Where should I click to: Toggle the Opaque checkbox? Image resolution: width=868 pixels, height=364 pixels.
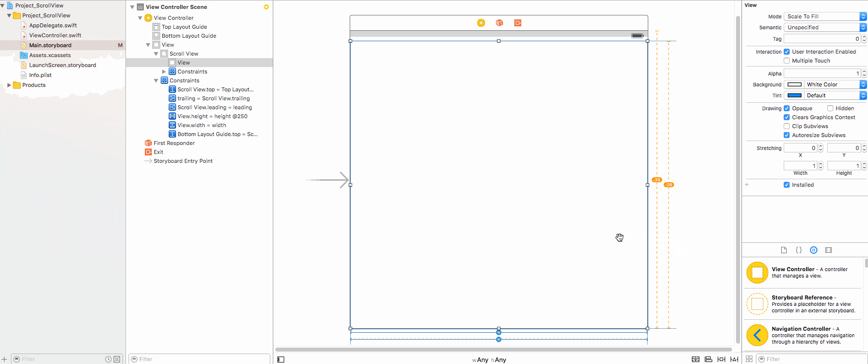pos(787,108)
